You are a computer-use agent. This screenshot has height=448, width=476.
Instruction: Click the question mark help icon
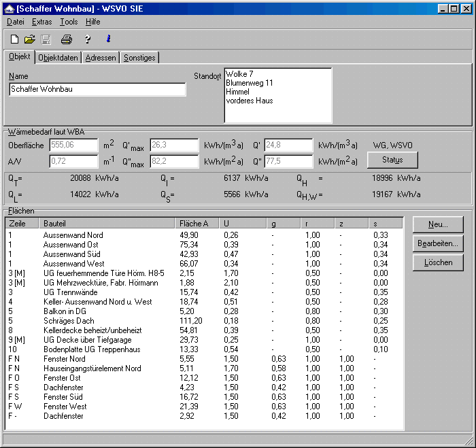click(x=87, y=39)
